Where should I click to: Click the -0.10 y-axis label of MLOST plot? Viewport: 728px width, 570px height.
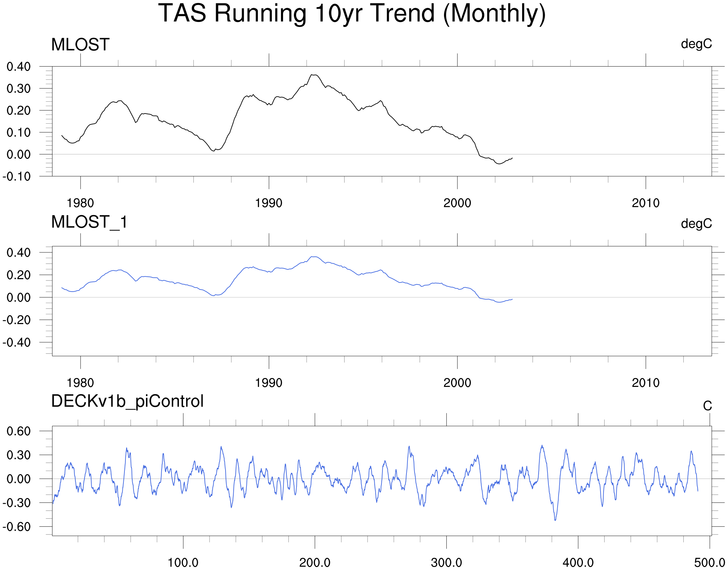17,176
